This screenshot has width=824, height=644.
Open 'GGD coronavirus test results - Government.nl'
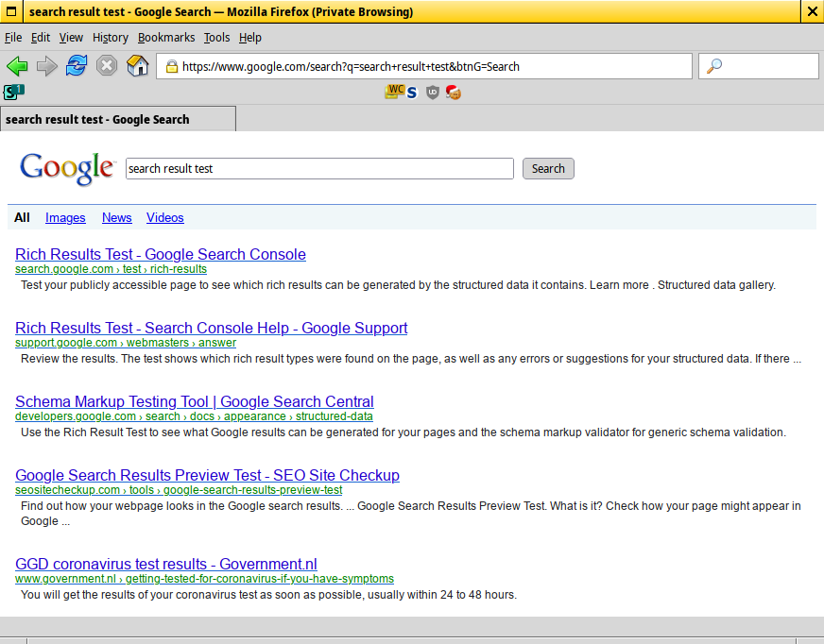pos(166,564)
